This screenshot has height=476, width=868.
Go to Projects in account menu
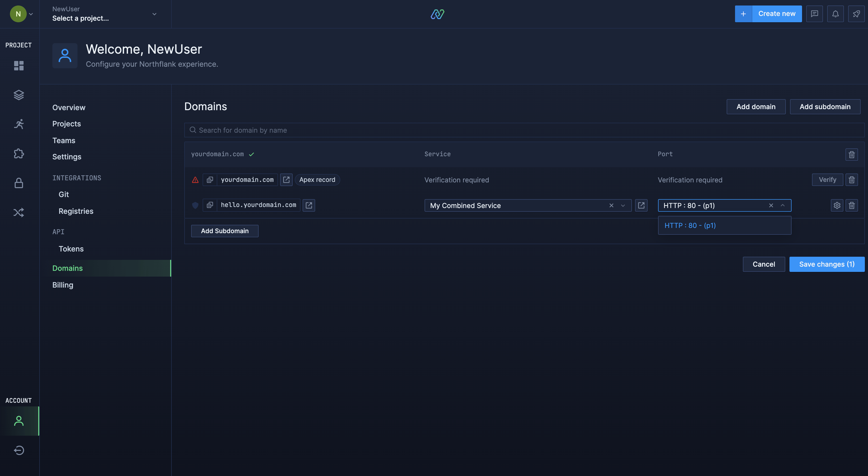coord(66,124)
